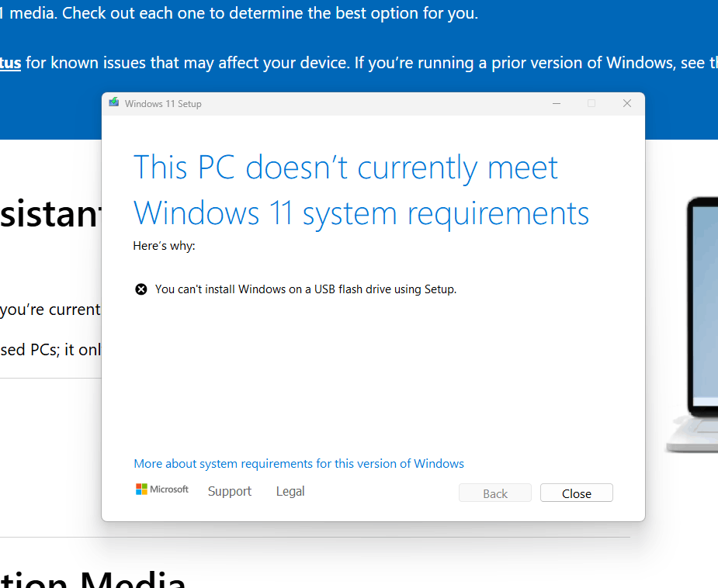
Task: Open More about system requirements link
Action: pyautogui.click(x=299, y=464)
